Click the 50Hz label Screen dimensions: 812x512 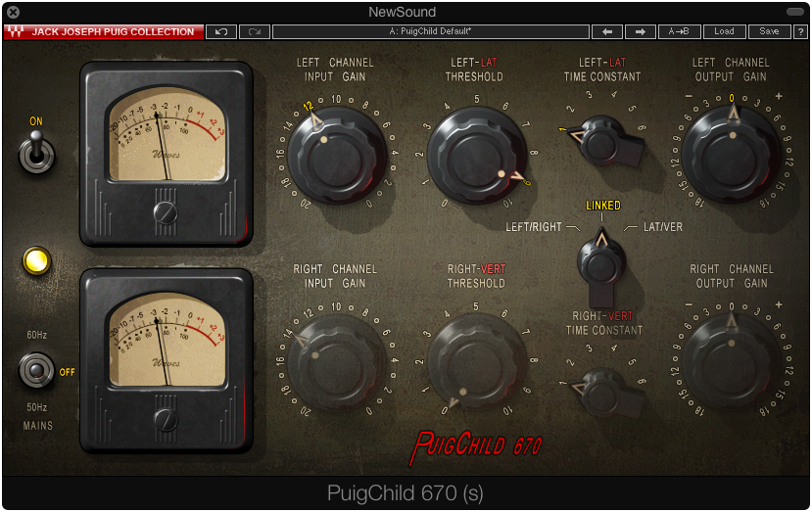[37, 407]
